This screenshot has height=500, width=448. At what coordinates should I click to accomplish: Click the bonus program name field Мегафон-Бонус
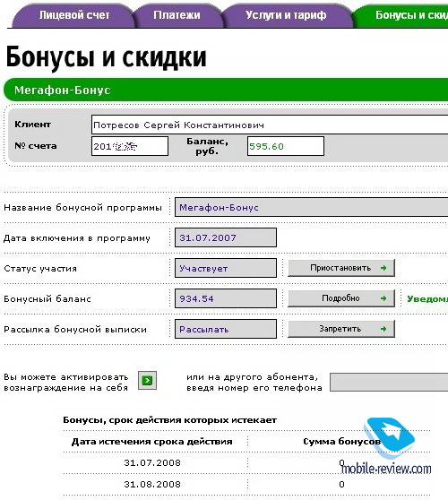pyautogui.click(x=312, y=207)
